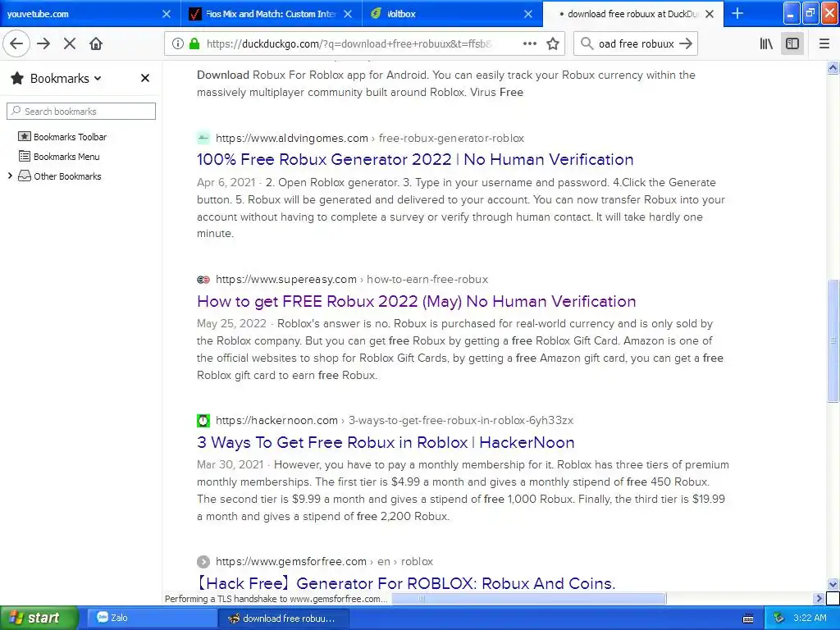Click the 'Apr 6, 2021' result date

click(x=226, y=183)
